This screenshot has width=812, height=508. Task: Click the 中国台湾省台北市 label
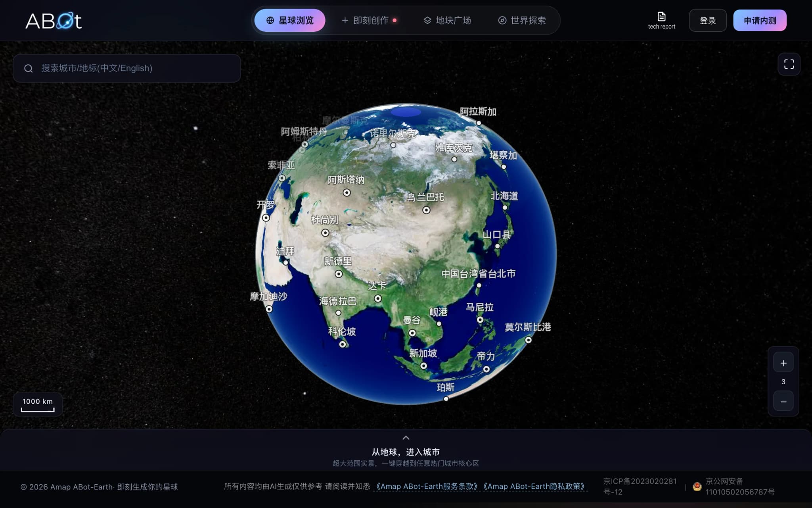(479, 274)
